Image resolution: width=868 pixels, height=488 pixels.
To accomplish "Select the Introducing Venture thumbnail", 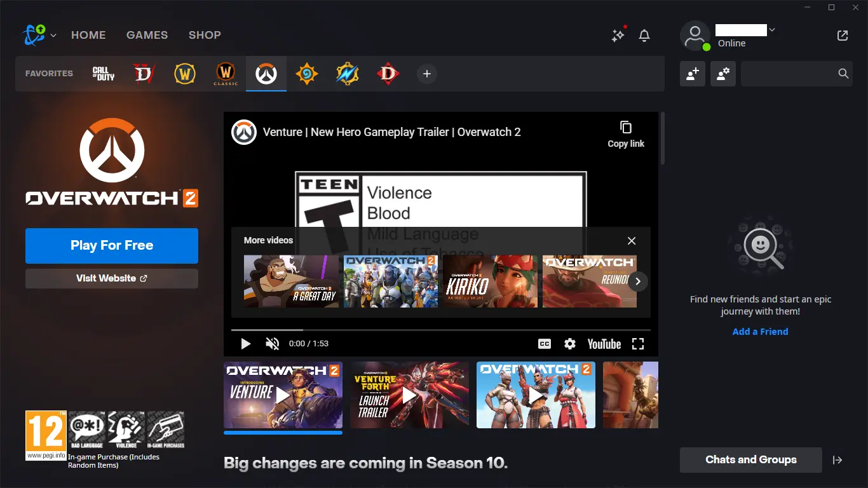I will [283, 395].
